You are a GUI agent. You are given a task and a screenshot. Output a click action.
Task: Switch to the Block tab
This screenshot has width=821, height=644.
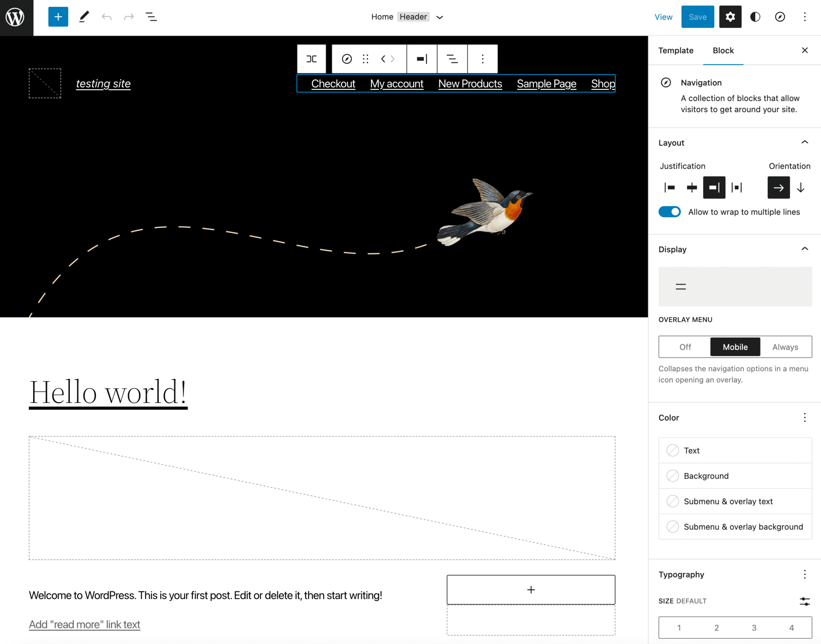point(723,50)
